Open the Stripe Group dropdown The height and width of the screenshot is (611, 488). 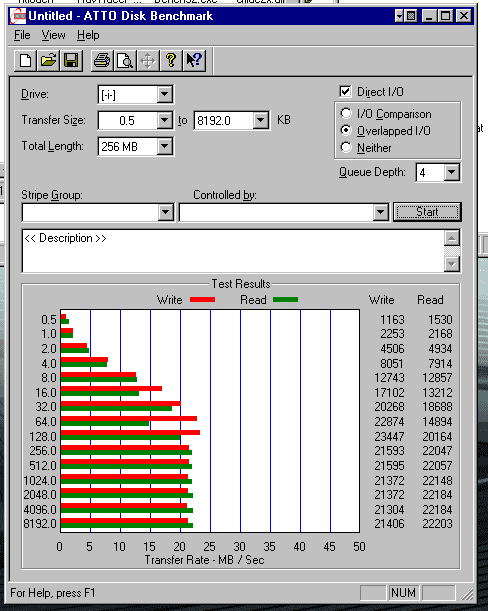(x=166, y=212)
